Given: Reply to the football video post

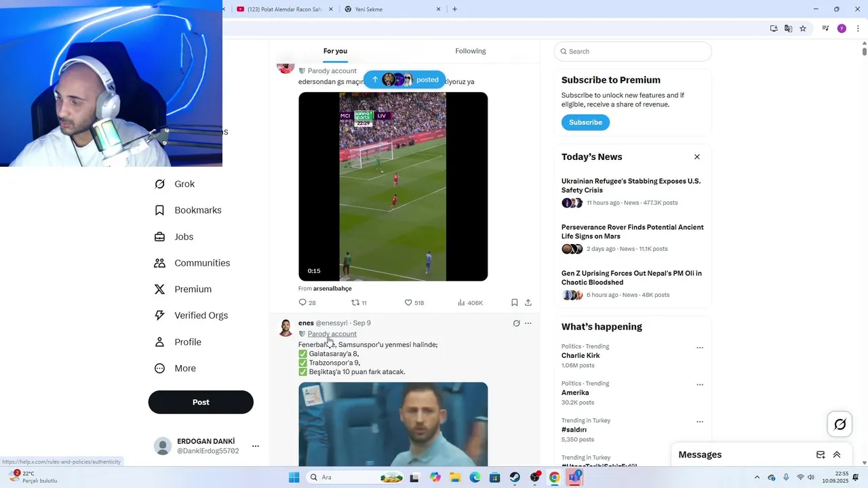Looking at the screenshot, I should pos(307,303).
